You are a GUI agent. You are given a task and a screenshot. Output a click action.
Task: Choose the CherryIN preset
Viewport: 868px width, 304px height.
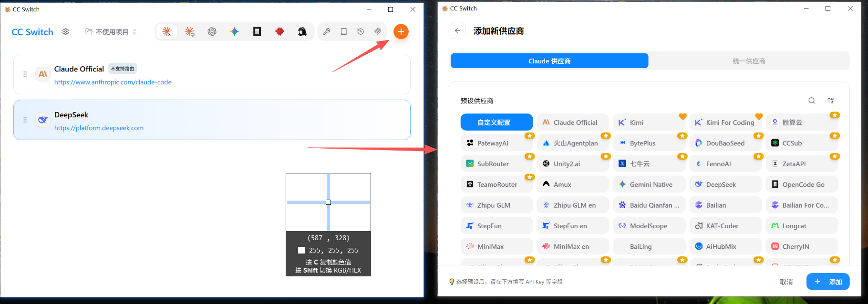(802, 246)
